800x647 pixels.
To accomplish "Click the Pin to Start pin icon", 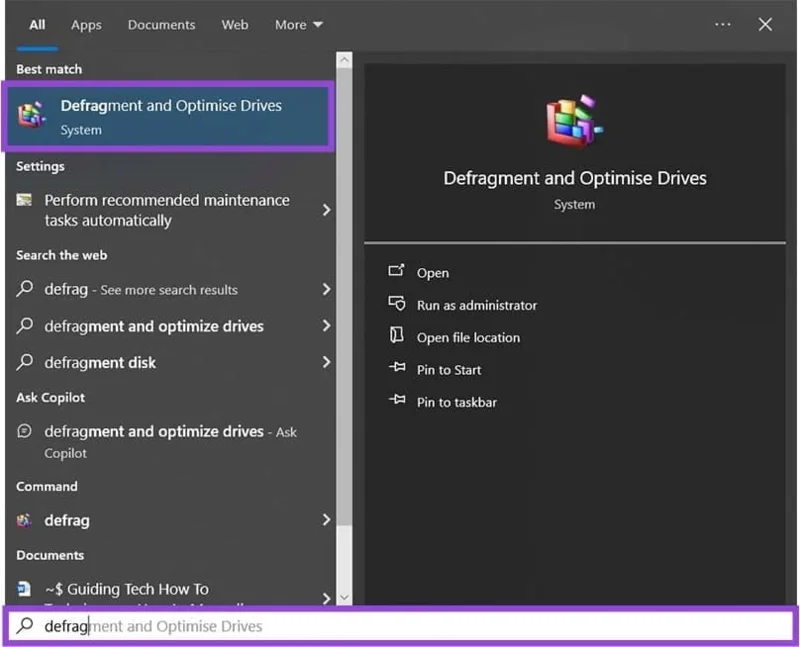I will pyautogui.click(x=397, y=369).
